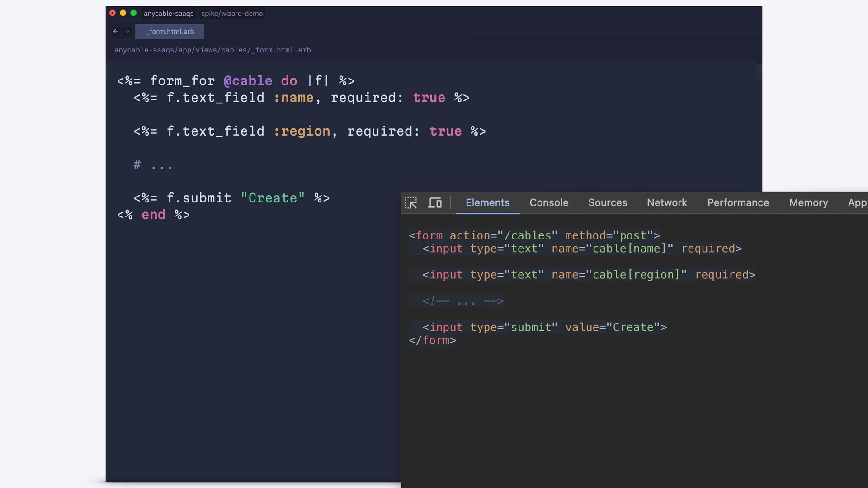Viewport: 868px width, 488px height.
Task: Switch to the Sources tab
Action: pos(608,203)
